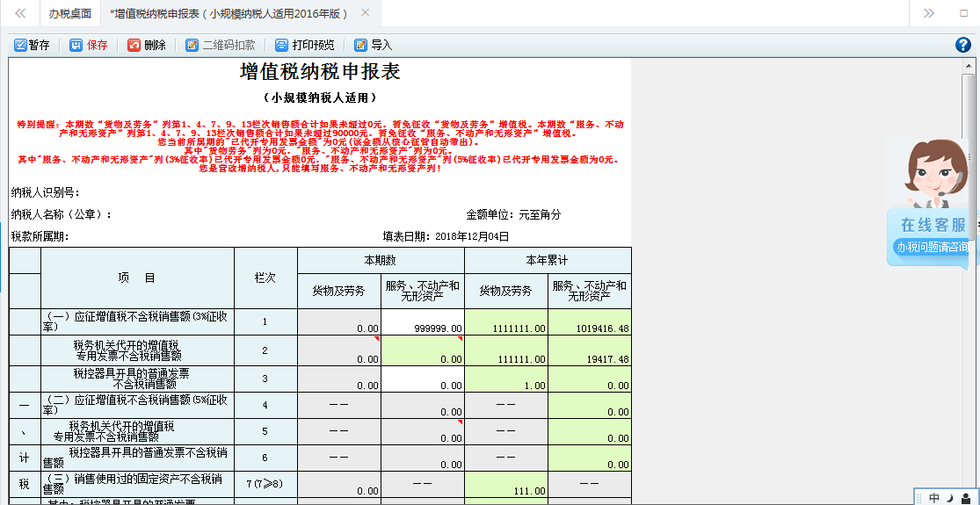Image resolution: width=980 pixels, height=505 pixels.
Task: Click row 1 goods column gray cell 0.00
Action: point(339,322)
